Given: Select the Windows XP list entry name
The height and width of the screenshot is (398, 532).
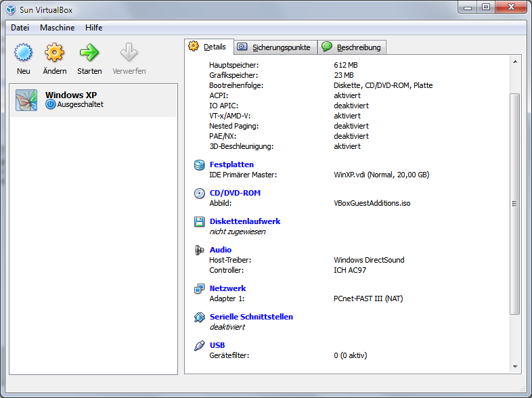Looking at the screenshot, I should pos(71,95).
